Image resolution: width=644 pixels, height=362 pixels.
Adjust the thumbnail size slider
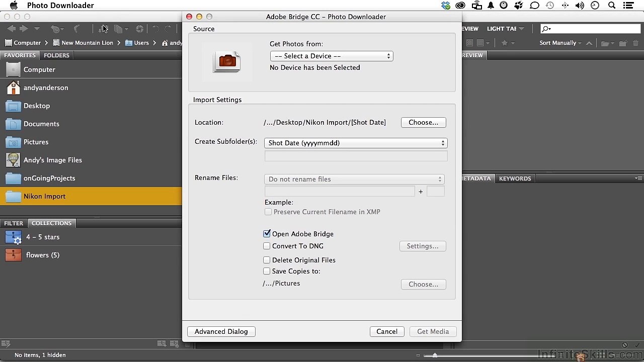(x=435, y=355)
